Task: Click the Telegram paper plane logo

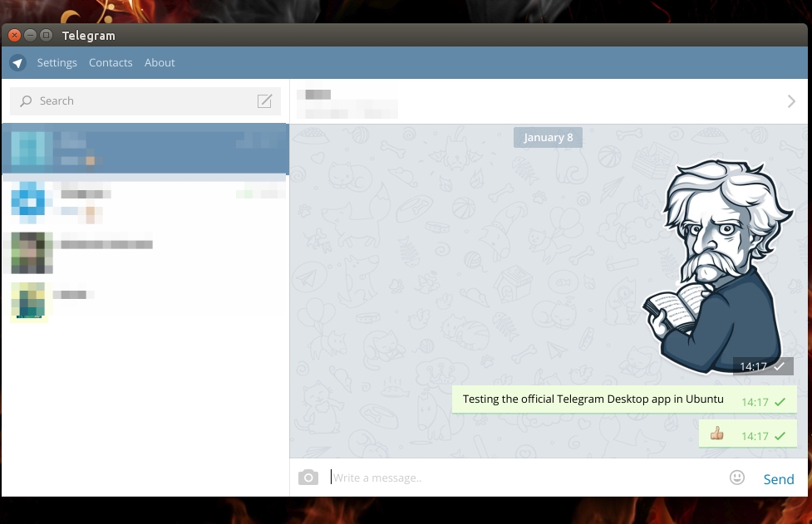Action: [18, 63]
